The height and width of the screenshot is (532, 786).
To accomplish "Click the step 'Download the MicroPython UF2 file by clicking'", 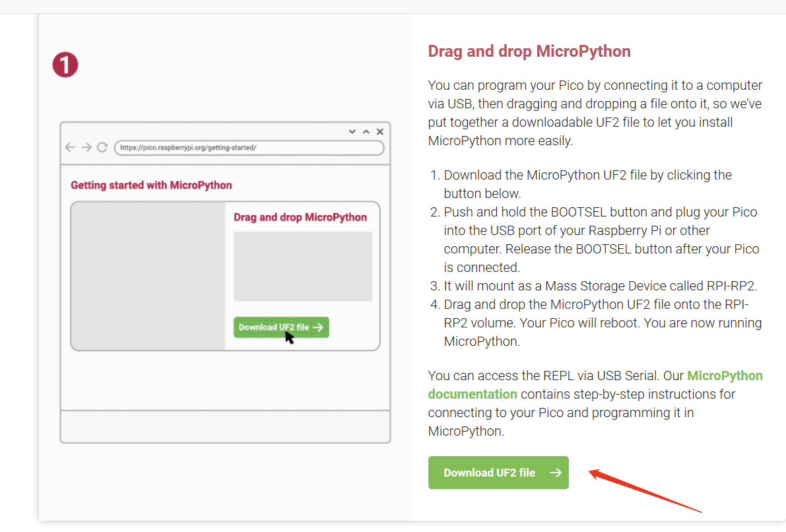I will pyautogui.click(x=587, y=184).
